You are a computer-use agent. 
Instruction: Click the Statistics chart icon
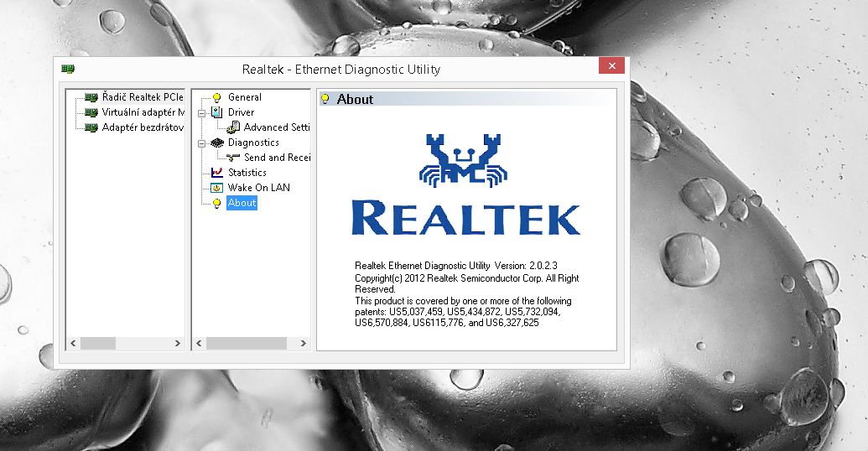[217, 173]
